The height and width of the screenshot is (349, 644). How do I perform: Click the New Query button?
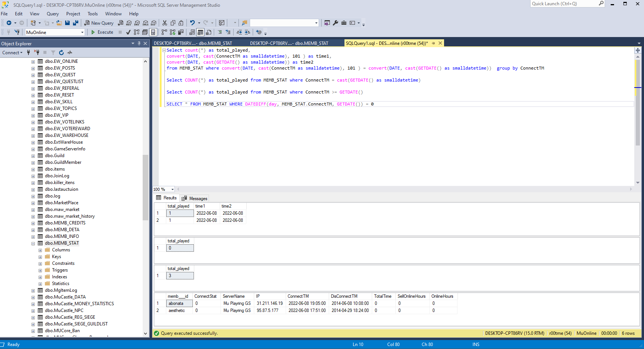(99, 23)
